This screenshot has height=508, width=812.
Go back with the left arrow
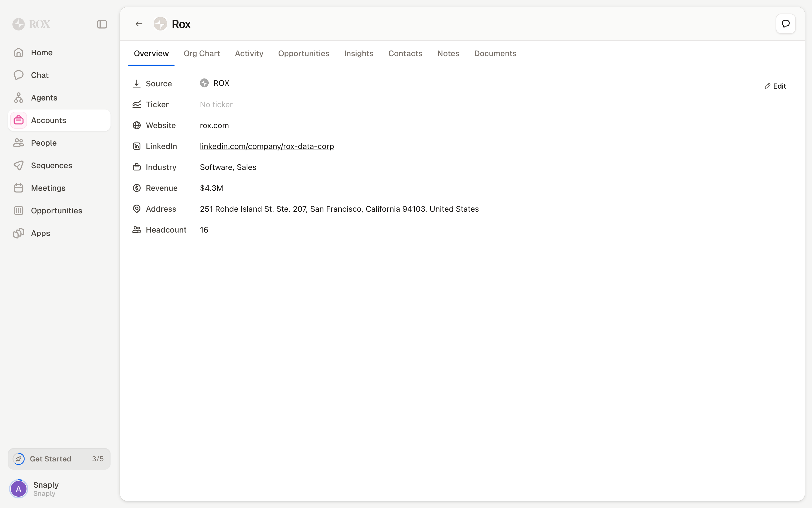pos(139,24)
